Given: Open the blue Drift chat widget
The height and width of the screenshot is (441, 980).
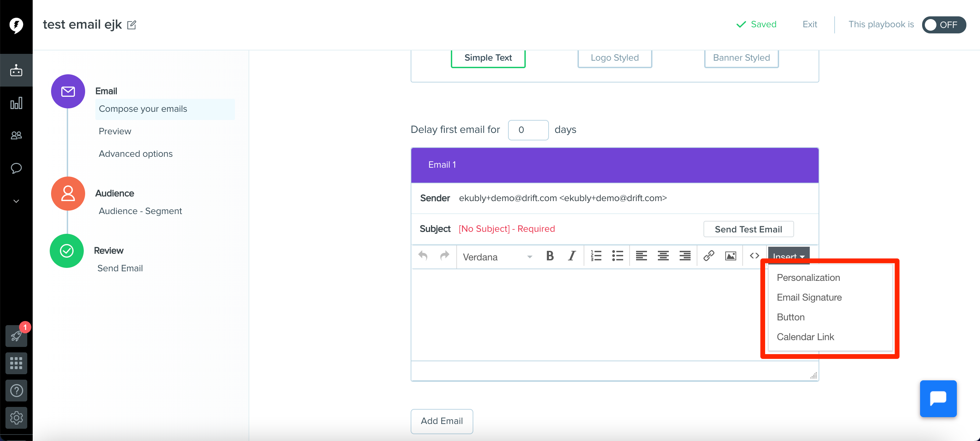Looking at the screenshot, I should [x=938, y=399].
